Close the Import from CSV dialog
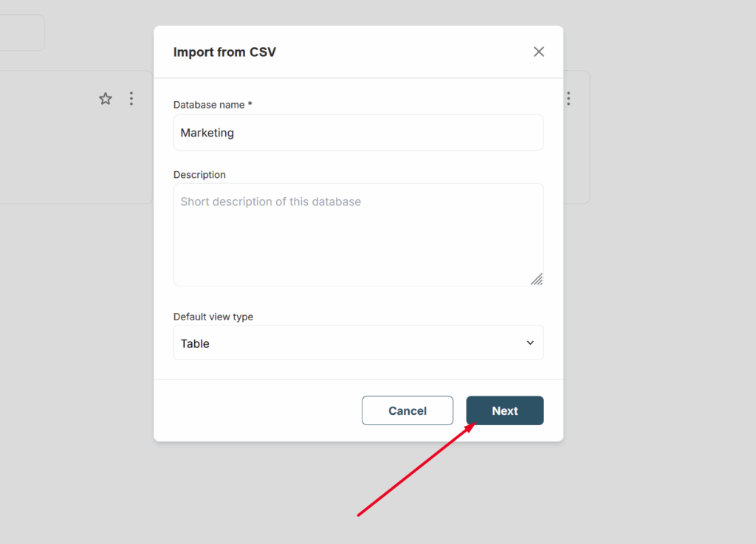The image size is (756, 544). click(x=539, y=52)
